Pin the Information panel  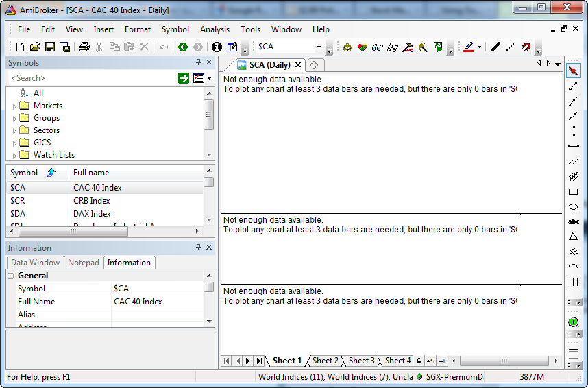[198, 247]
